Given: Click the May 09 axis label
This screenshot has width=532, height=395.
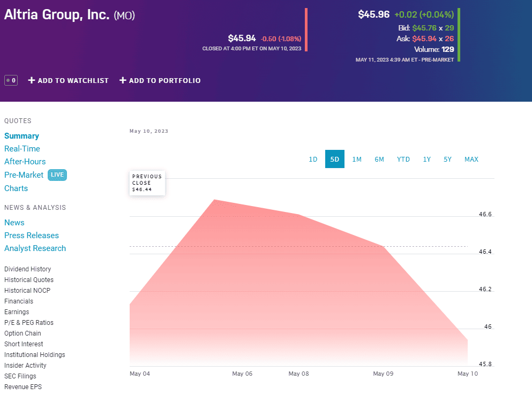Looking at the screenshot, I should click(383, 374).
